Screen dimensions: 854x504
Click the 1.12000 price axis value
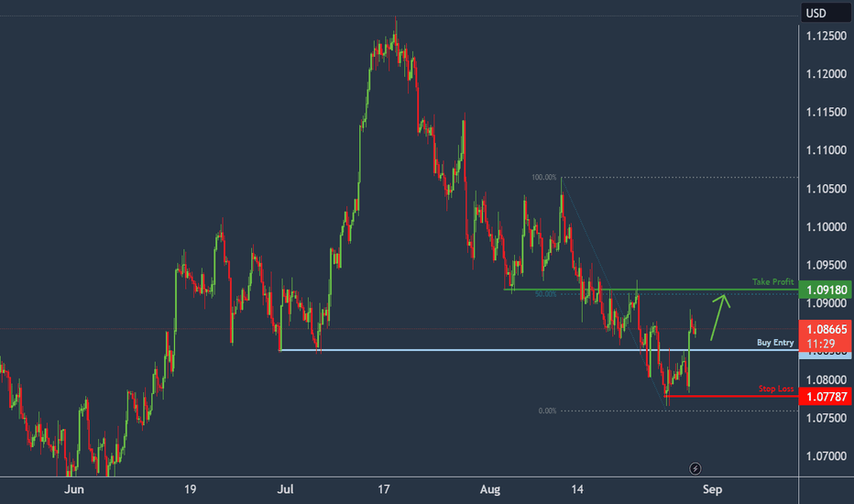click(x=827, y=74)
